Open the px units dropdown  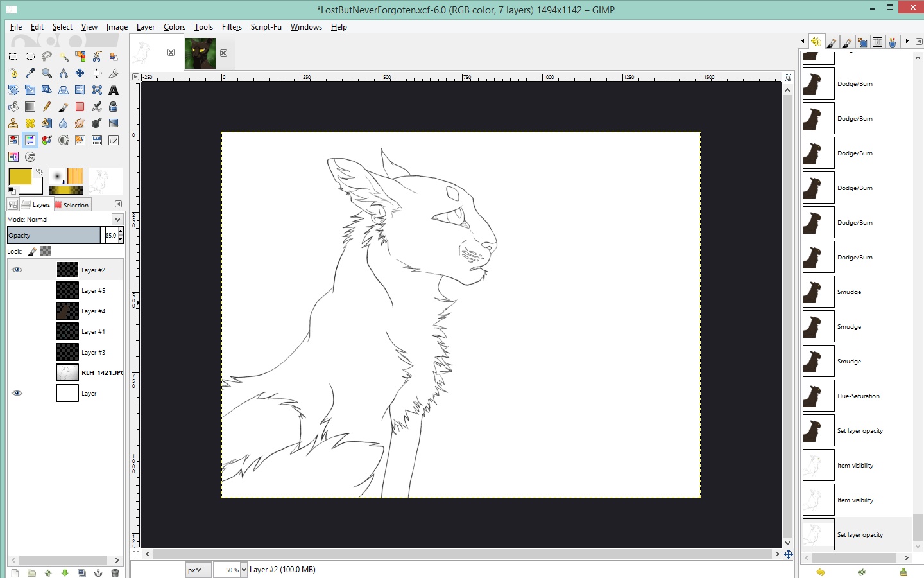pyautogui.click(x=198, y=570)
